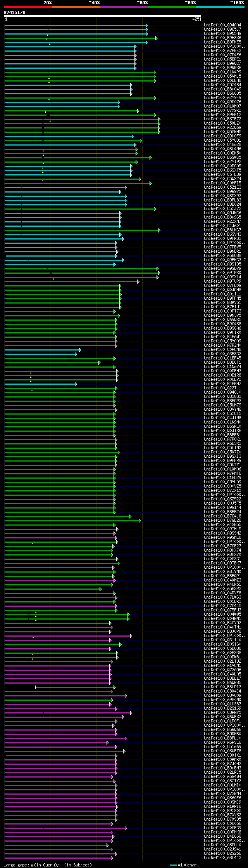The image size is (248, 868).
Task: Select label UniRef100_B6SKL0
Action: pos(222,427)
